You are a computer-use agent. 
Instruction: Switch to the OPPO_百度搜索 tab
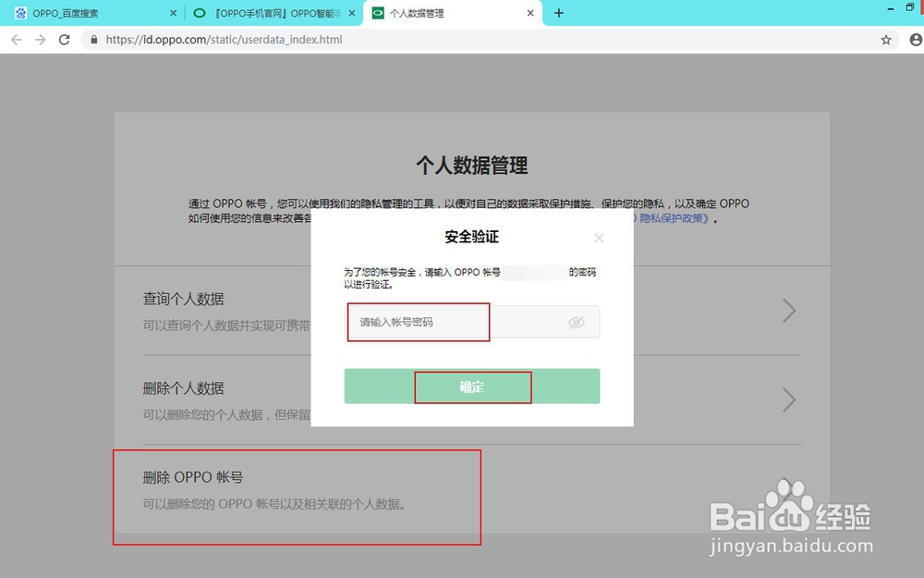point(94,13)
